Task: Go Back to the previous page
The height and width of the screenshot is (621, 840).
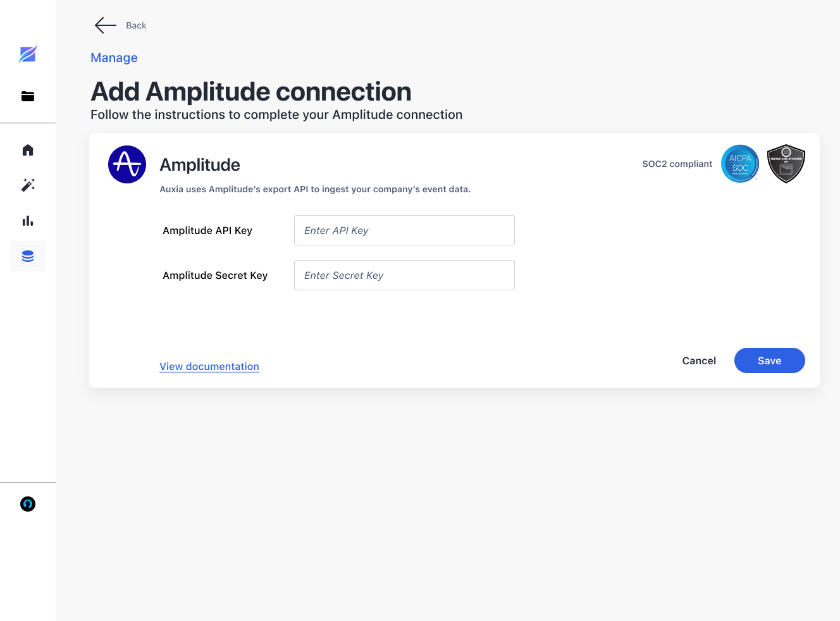Action: click(x=136, y=25)
